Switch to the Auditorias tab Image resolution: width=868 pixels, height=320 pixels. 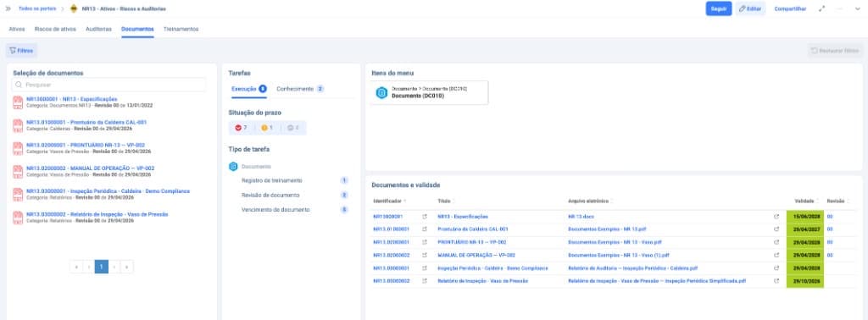coord(98,29)
